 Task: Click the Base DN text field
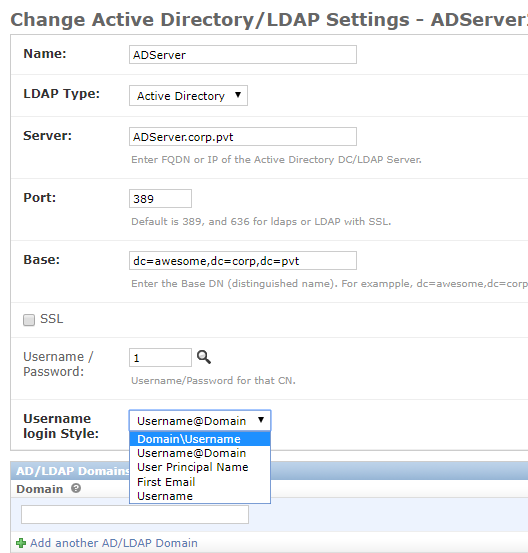tap(243, 261)
